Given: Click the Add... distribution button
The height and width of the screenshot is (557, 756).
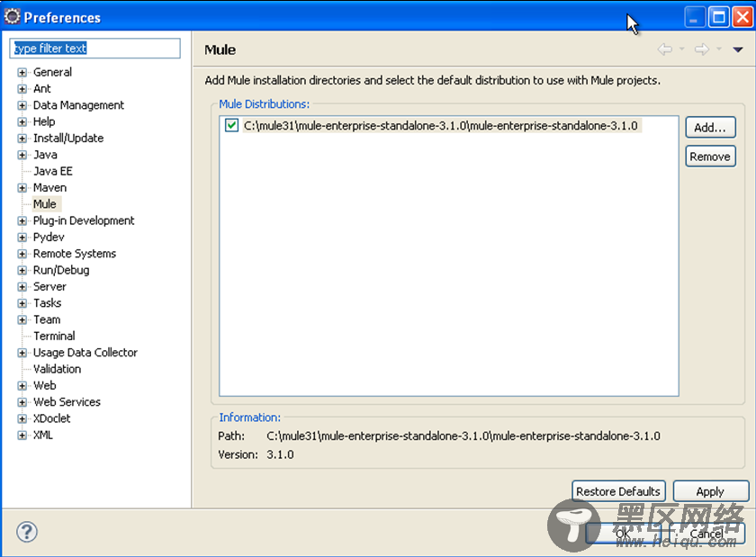Looking at the screenshot, I should (710, 127).
